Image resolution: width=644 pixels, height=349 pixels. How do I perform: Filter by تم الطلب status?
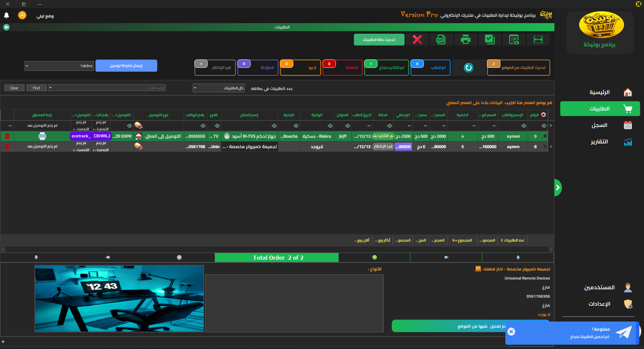coord(430,67)
